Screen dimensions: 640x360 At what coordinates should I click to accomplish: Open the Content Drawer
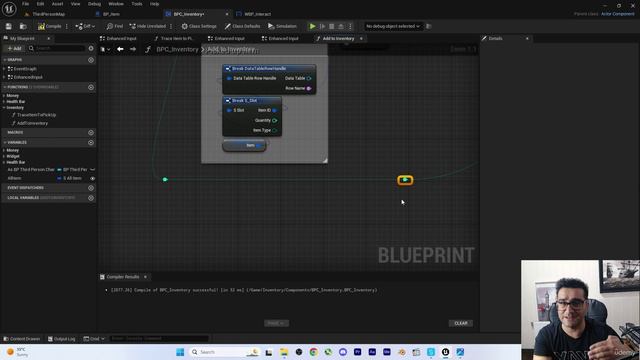coord(22,339)
